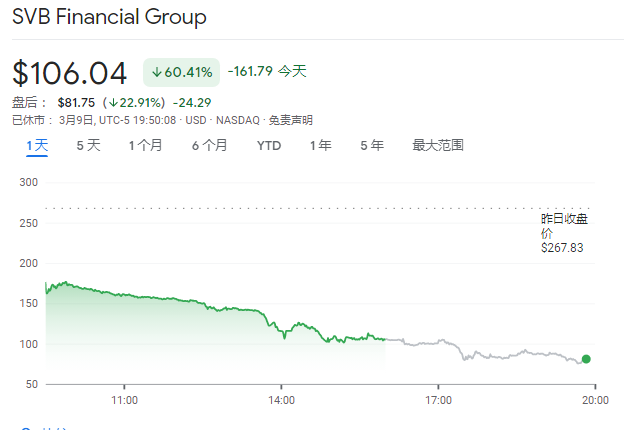Select the 1天 time range tab
Screen dimensions: 624x430
[37, 145]
